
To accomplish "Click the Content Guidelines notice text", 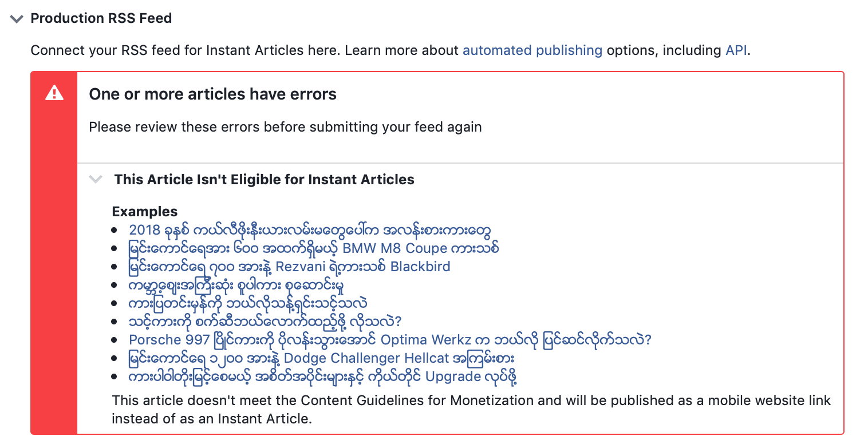I will click(469, 408).
